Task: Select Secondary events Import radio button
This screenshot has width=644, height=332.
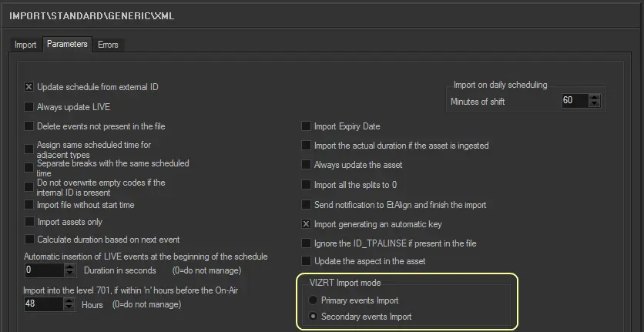Action: [312, 317]
